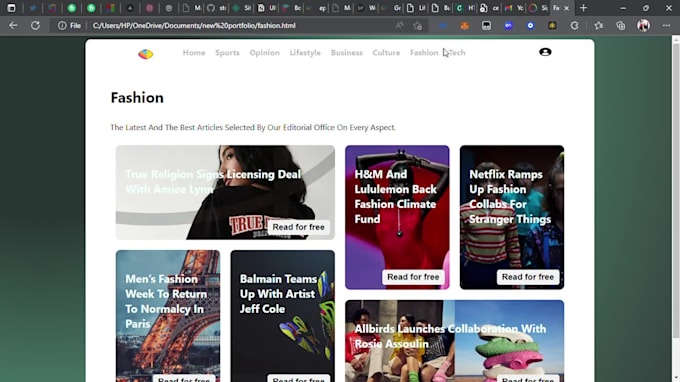Click the browser profile avatar
Screen dimensions: 680x382
coord(643,26)
